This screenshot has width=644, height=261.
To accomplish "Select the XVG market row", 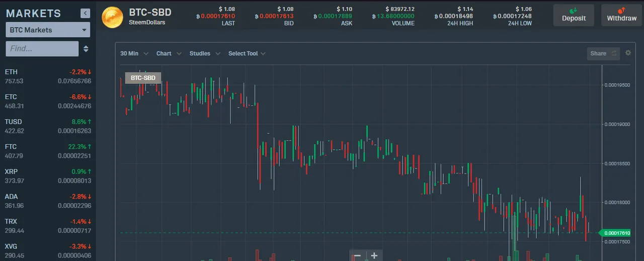I will 48,251.
